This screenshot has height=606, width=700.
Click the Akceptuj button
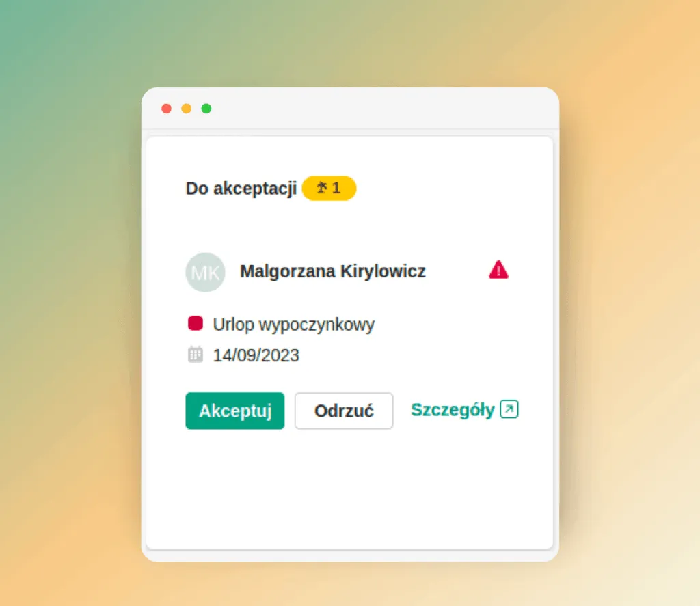coord(235,411)
